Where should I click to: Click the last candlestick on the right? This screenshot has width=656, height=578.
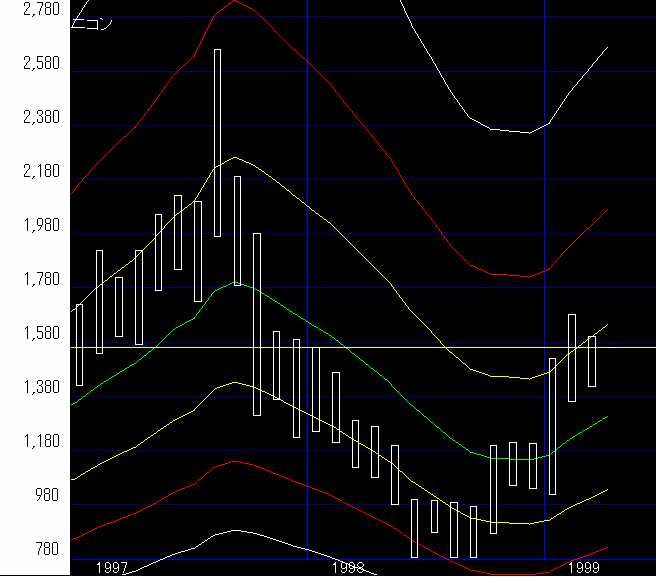pyautogui.click(x=592, y=361)
